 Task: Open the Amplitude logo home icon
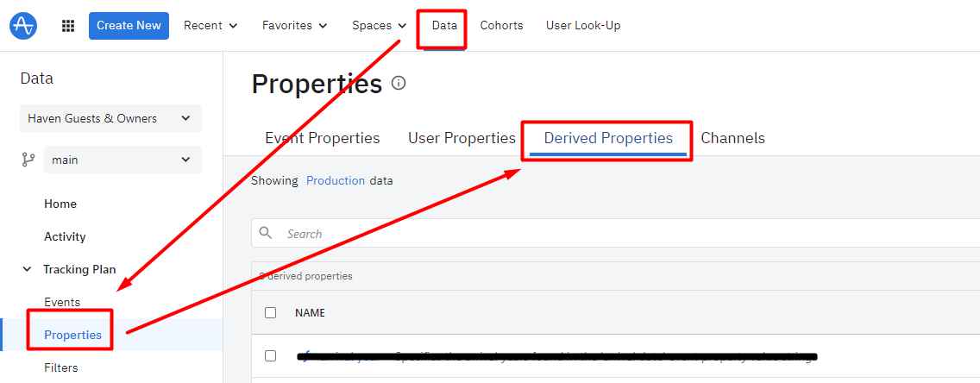23,26
